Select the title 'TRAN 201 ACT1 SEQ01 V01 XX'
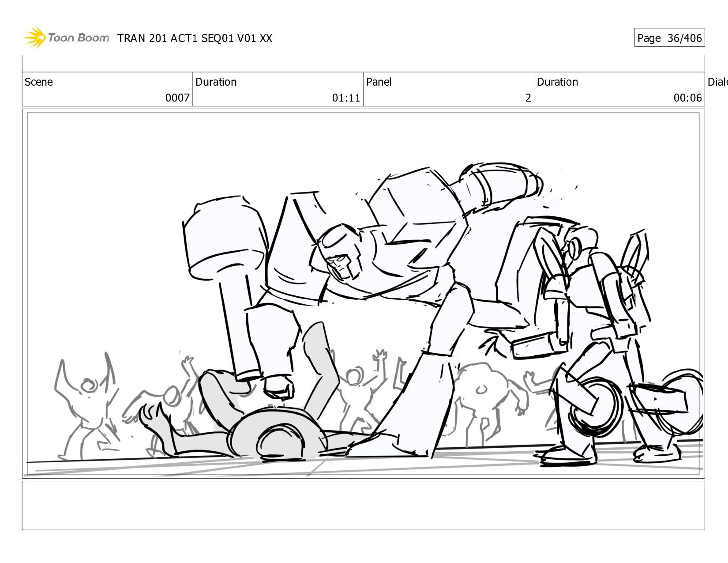 tap(195, 38)
